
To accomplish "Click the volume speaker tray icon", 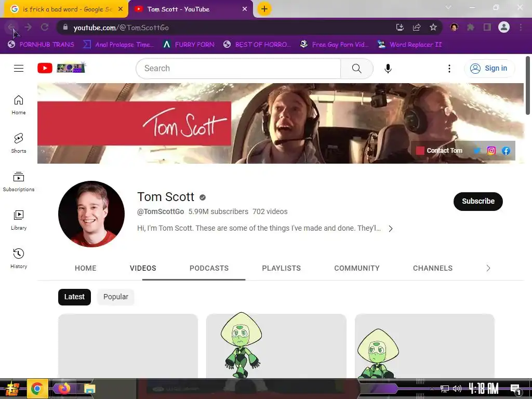I will coord(457,389).
